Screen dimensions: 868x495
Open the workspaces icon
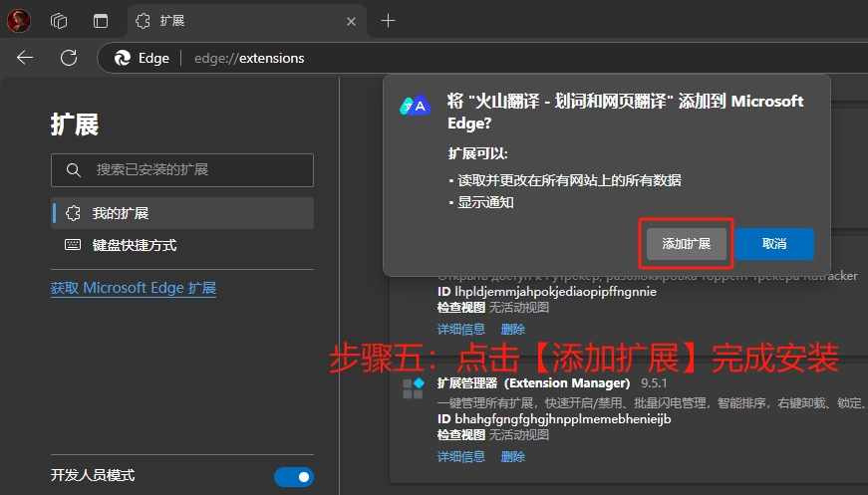coord(59,21)
